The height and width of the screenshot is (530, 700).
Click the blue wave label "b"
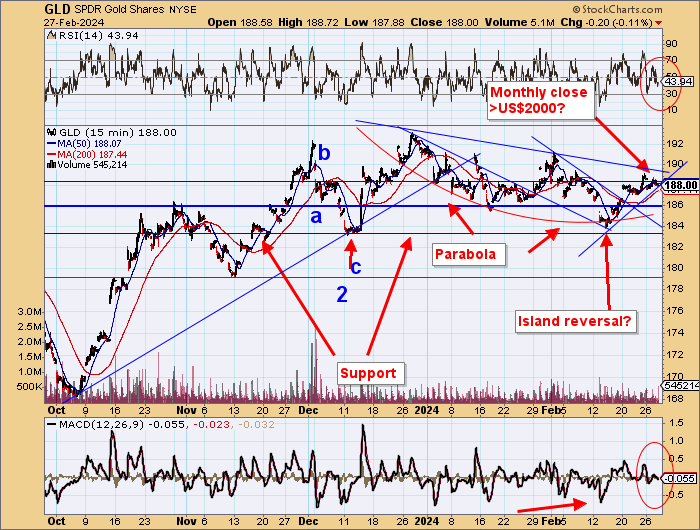click(x=324, y=154)
